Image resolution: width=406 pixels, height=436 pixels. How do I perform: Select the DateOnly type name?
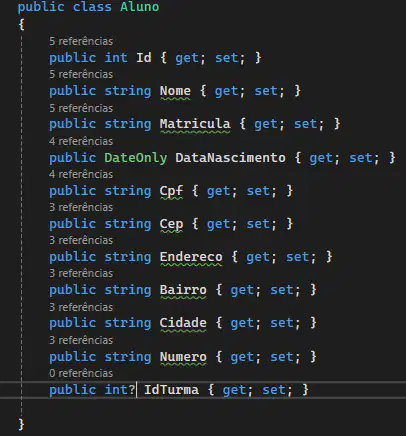pos(136,158)
